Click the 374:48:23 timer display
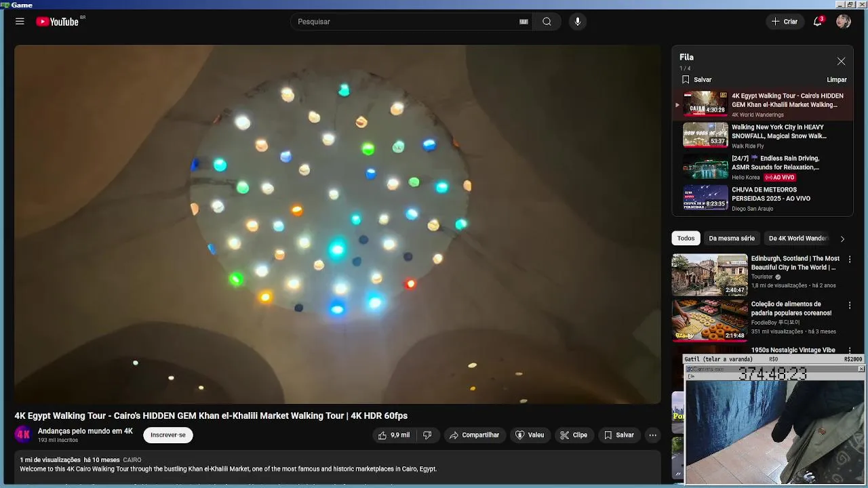This screenshot has width=868, height=488. pyautogui.click(x=773, y=374)
